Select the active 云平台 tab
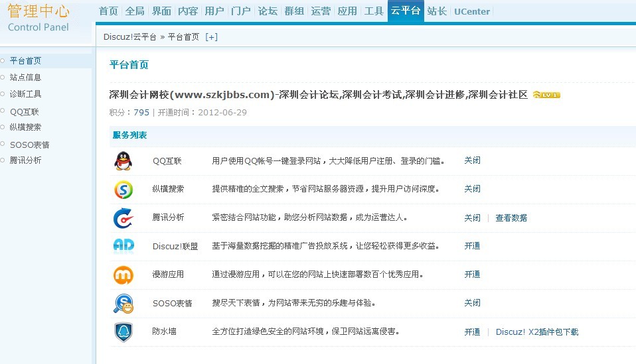 click(x=406, y=11)
